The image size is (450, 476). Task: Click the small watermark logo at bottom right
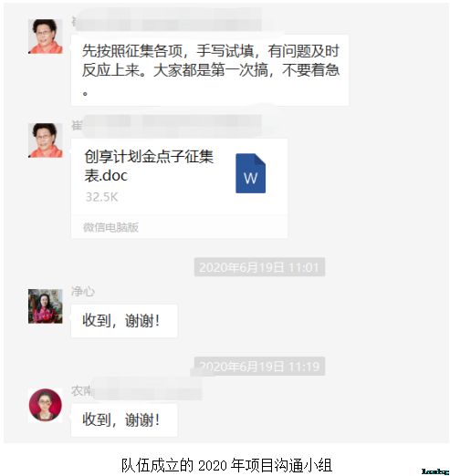tap(435, 471)
